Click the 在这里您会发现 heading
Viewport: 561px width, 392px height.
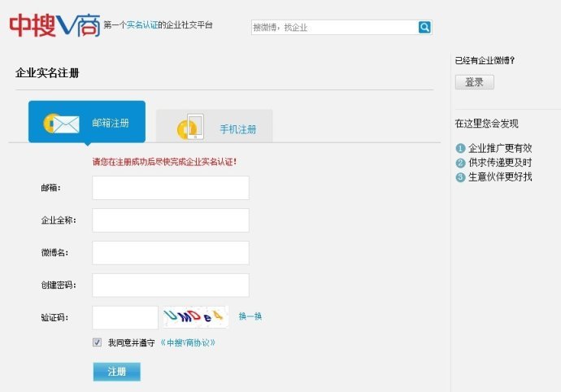(486, 124)
